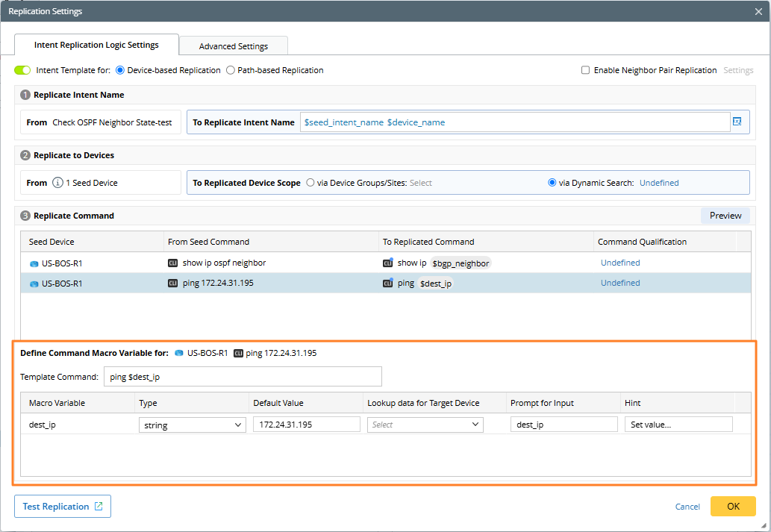Click the Default Value field with 172.24.31.195
Screen dimensions: 771x532
click(306, 425)
